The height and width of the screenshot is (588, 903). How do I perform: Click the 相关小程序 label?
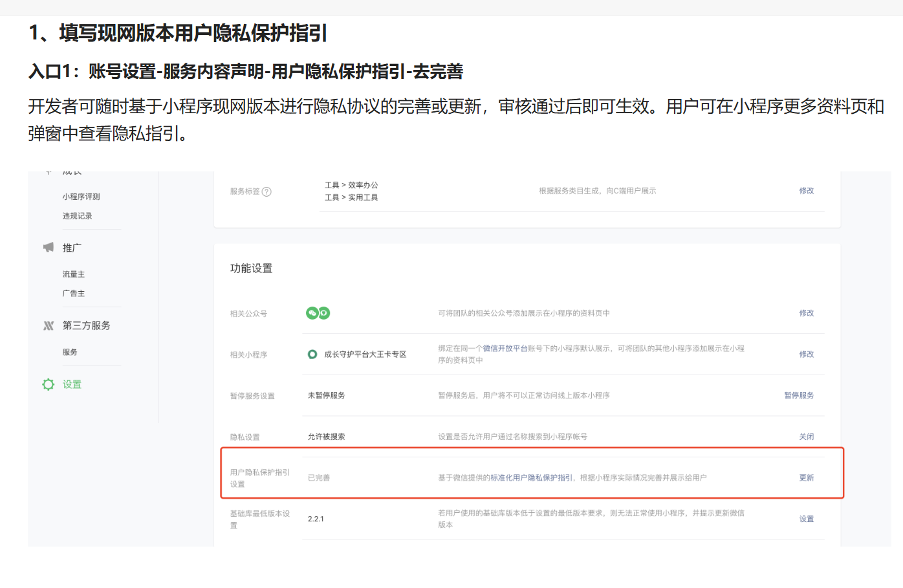pos(249,355)
